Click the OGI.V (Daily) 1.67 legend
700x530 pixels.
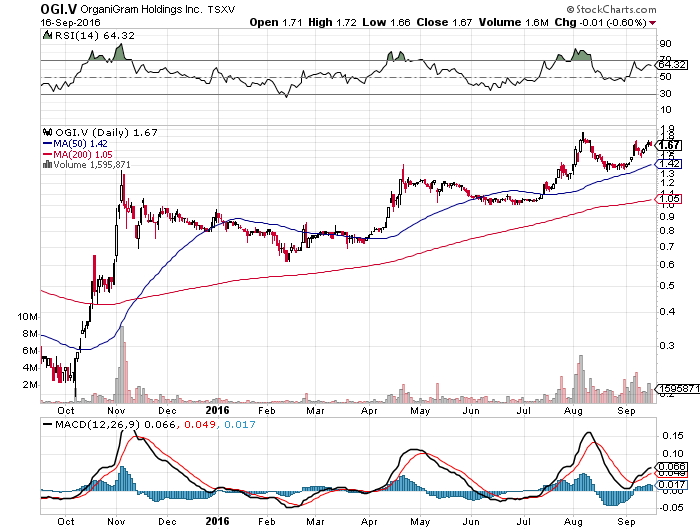(x=106, y=133)
